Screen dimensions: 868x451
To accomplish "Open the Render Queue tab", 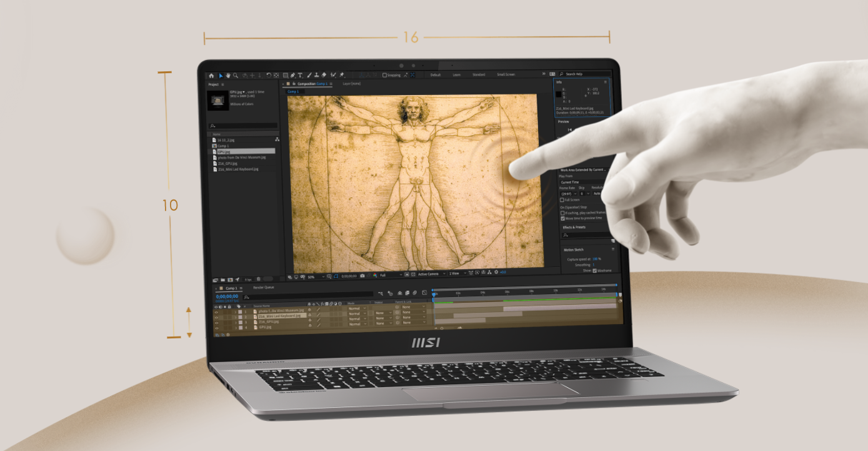I will [264, 287].
